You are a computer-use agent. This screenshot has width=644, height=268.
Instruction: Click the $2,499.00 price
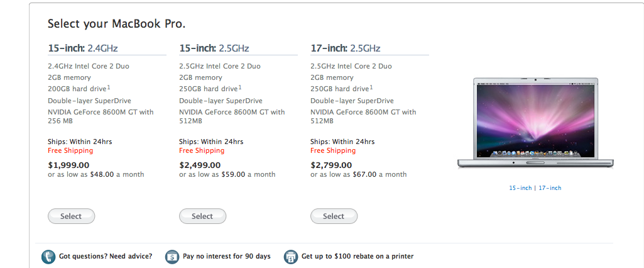pyautogui.click(x=200, y=165)
